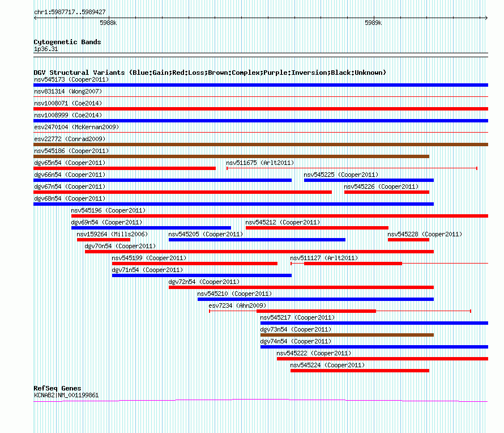Open the nsv545186 (Cooper2011) variant label

[x=71, y=151]
